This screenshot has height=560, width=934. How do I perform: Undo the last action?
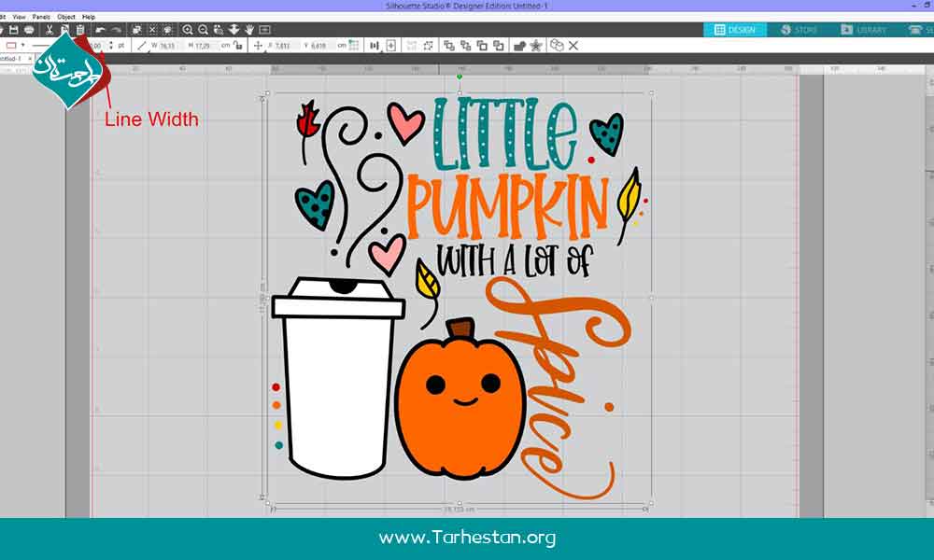[x=100, y=30]
